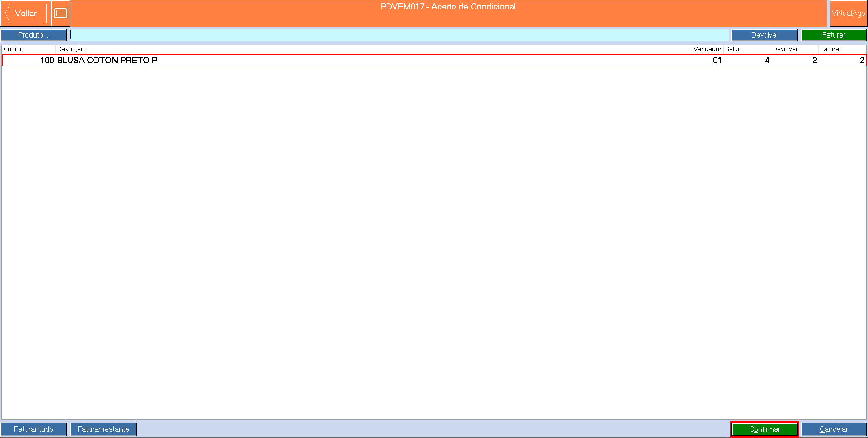Click the VirtualAge logo button
This screenshot has height=438, width=868.
tap(848, 14)
